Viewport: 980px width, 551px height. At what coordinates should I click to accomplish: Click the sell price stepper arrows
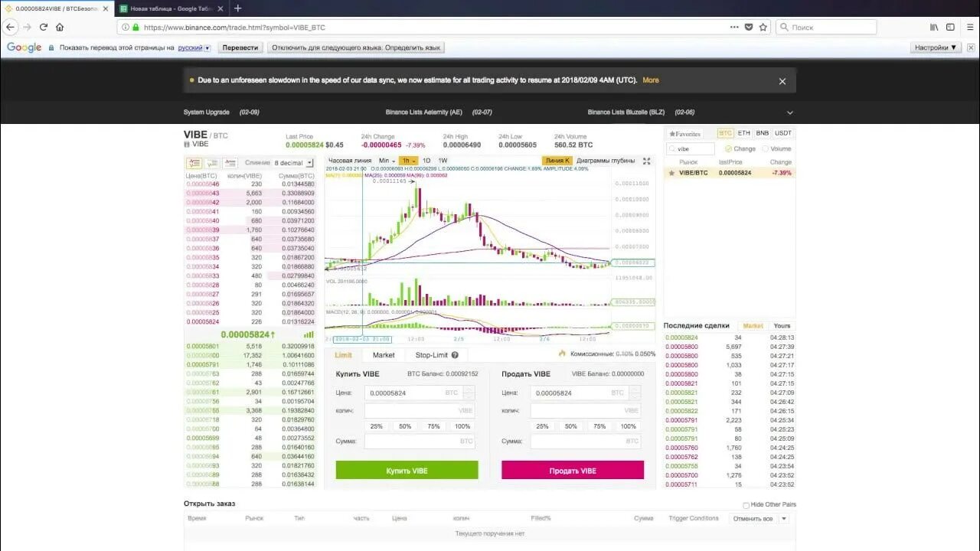tap(635, 393)
